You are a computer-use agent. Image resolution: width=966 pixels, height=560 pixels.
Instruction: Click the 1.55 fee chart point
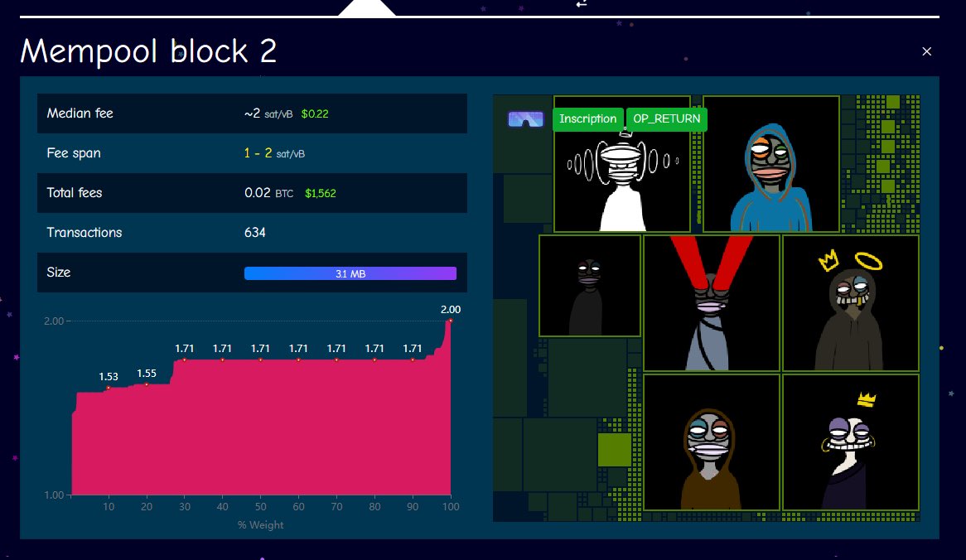[147, 384]
